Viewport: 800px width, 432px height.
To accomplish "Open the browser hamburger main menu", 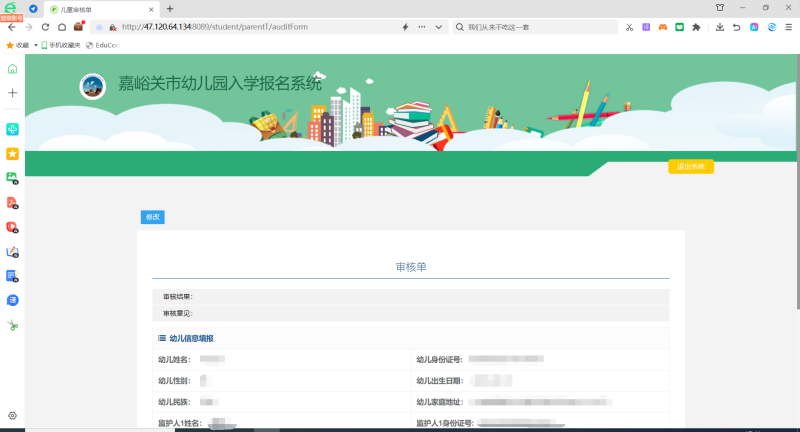I will tap(789, 27).
